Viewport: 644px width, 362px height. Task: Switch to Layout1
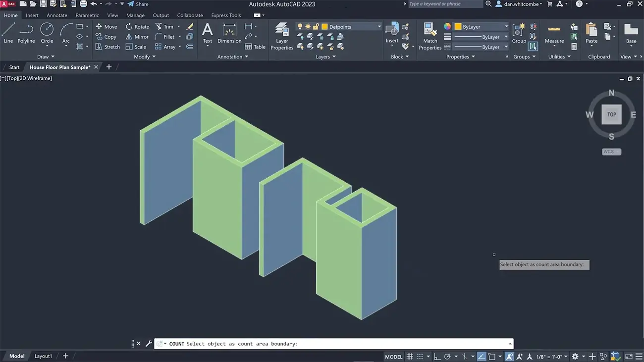tap(43, 356)
